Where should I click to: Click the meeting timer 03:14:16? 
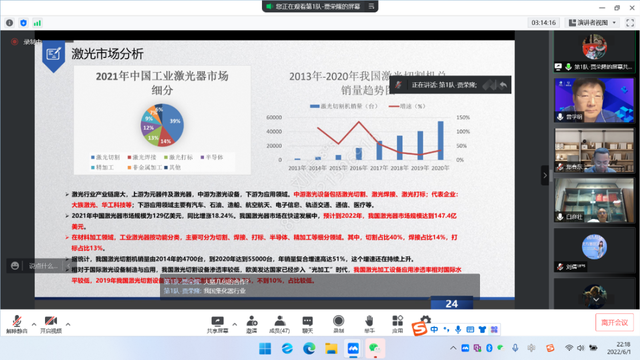543,23
